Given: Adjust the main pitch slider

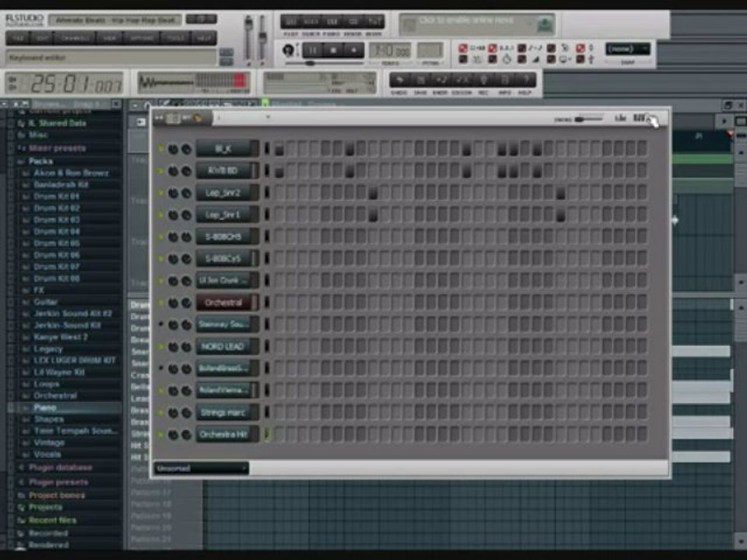Looking at the screenshot, I should (262, 39).
